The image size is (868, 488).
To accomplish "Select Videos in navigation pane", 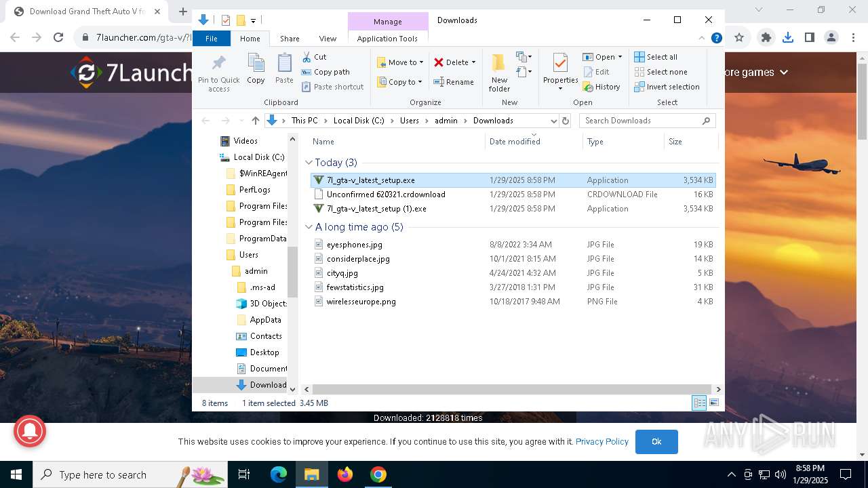I will (239, 141).
